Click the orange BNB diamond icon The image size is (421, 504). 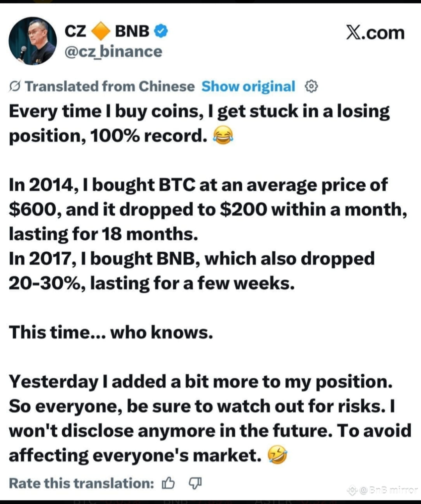point(101,31)
